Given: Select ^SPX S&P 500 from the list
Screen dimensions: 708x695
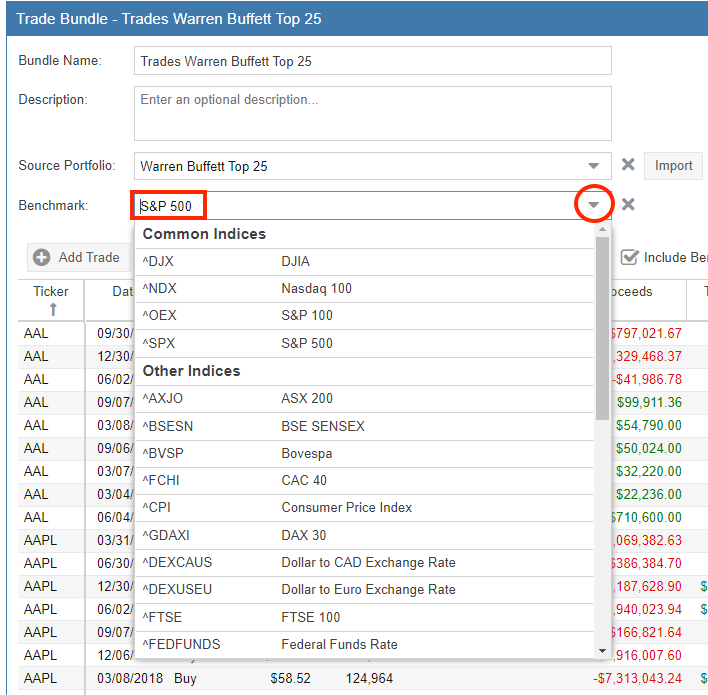Looking at the screenshot, I should click(364, 343).
